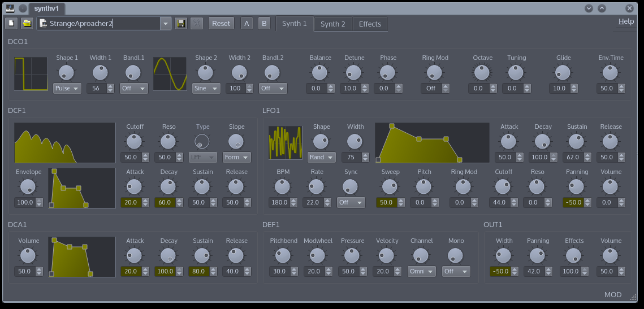Open the Shape 1 Pulse dropdown
This screenshot has width=644, height=309.
[67, 88]
